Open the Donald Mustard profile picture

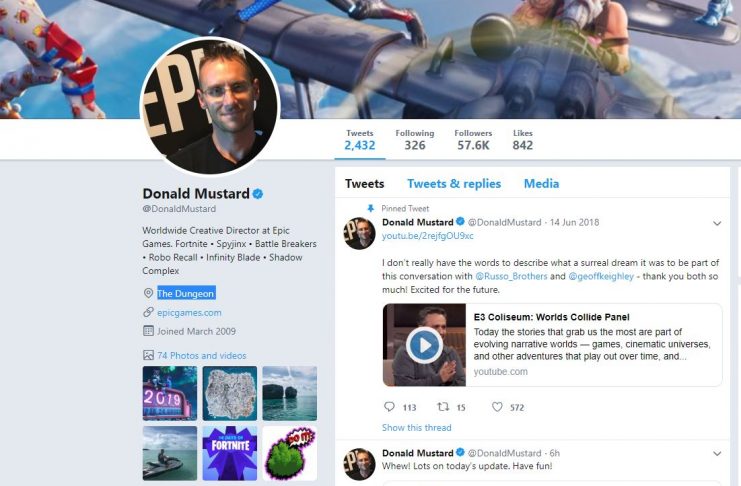click(210, 106)
